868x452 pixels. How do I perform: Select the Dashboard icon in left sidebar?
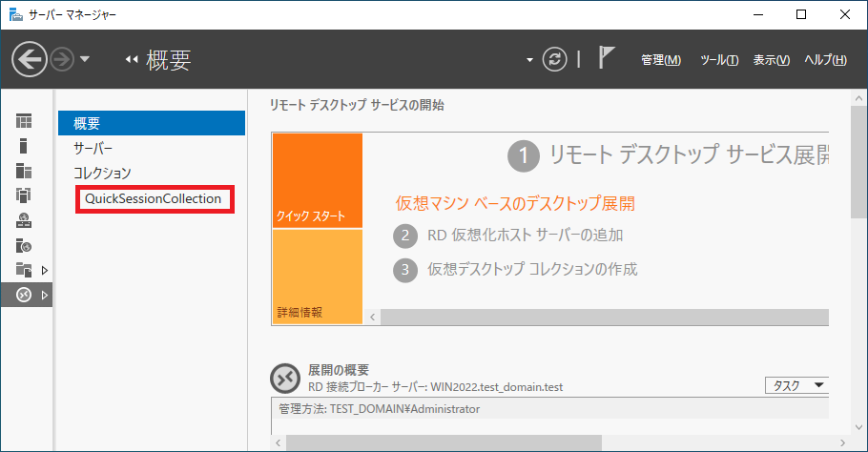point(24,120)
